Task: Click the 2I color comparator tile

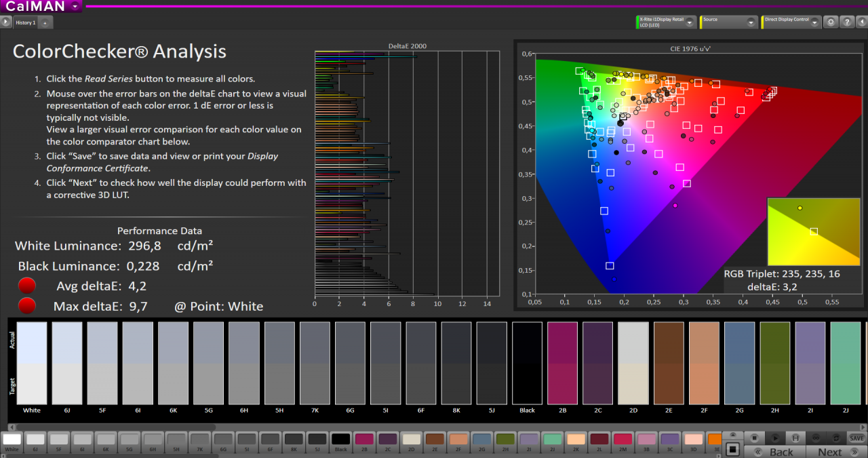Action: 810,363
